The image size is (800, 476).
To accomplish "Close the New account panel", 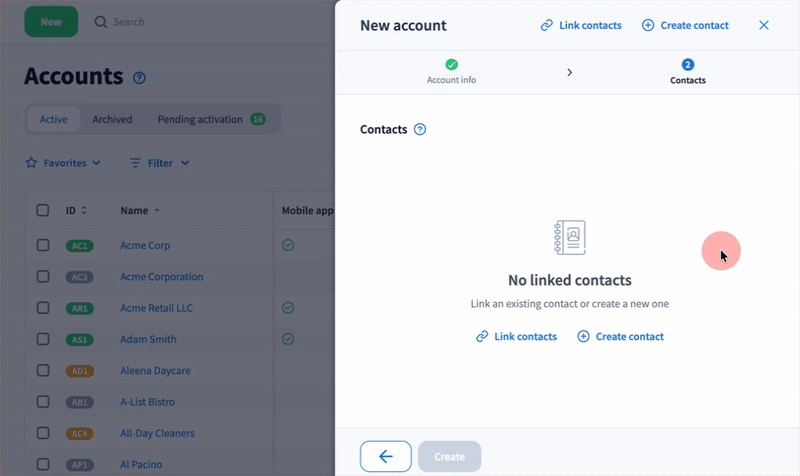I will (764, 25).
